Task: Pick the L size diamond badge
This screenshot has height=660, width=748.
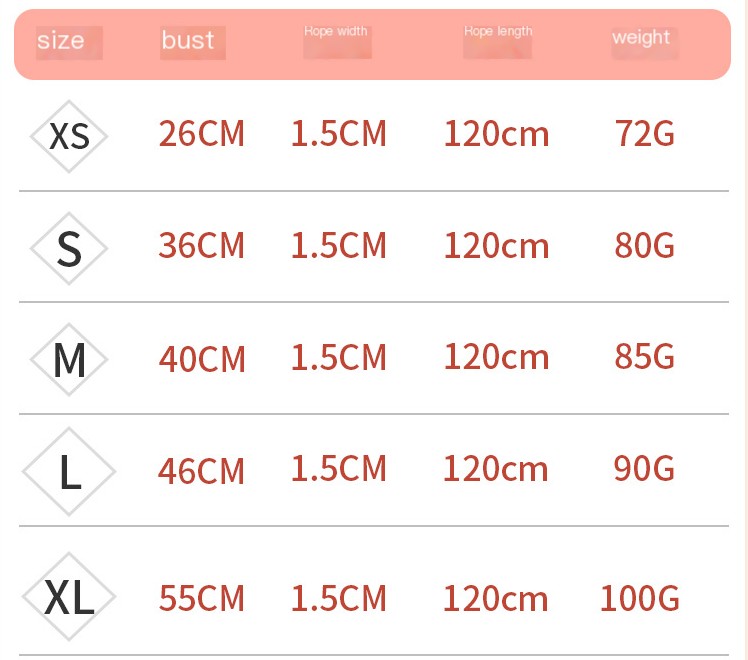Action: [x=69, y=472]
